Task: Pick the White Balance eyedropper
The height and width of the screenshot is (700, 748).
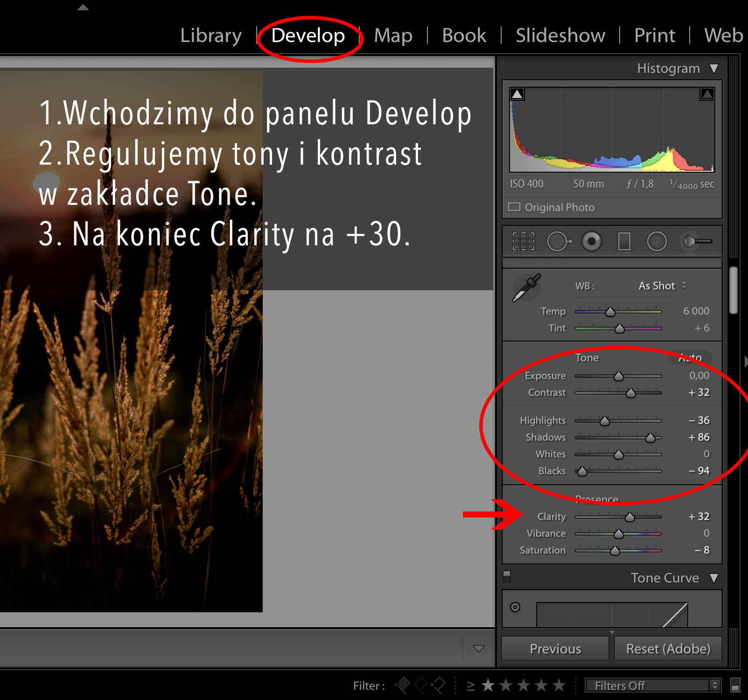Action: pyautogui.click(x=526, y=287)
